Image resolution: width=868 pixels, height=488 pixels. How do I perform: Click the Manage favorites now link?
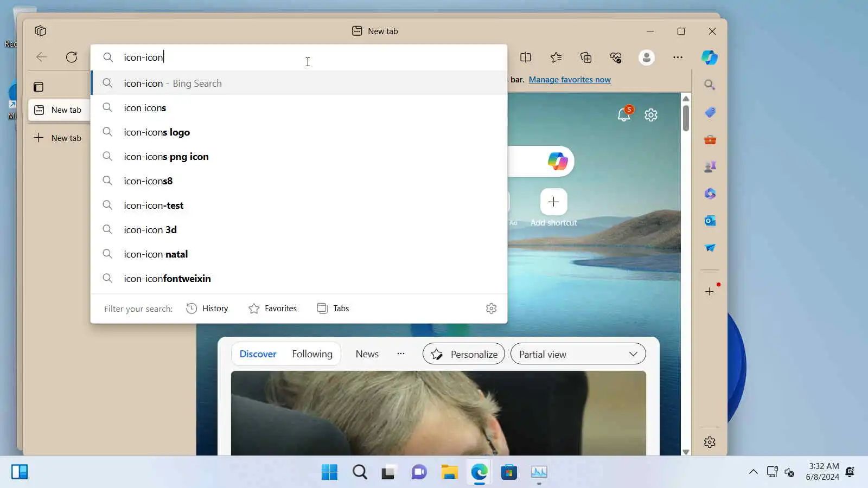[x=570, y=80]
